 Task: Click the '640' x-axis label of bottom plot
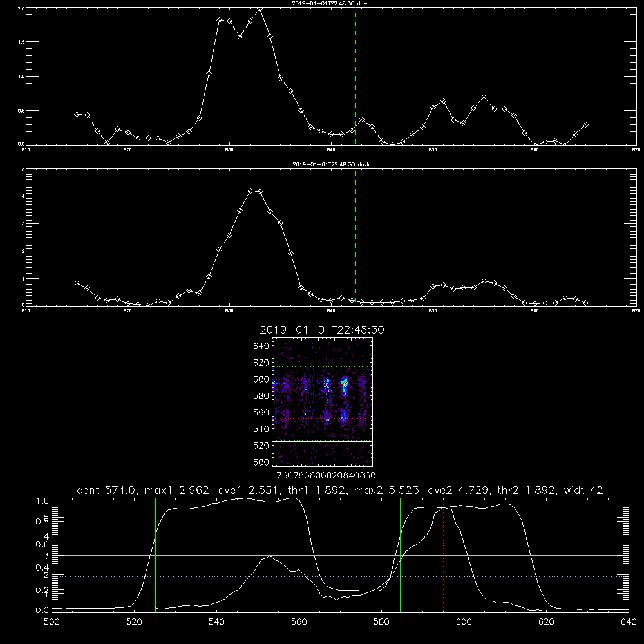629,622
